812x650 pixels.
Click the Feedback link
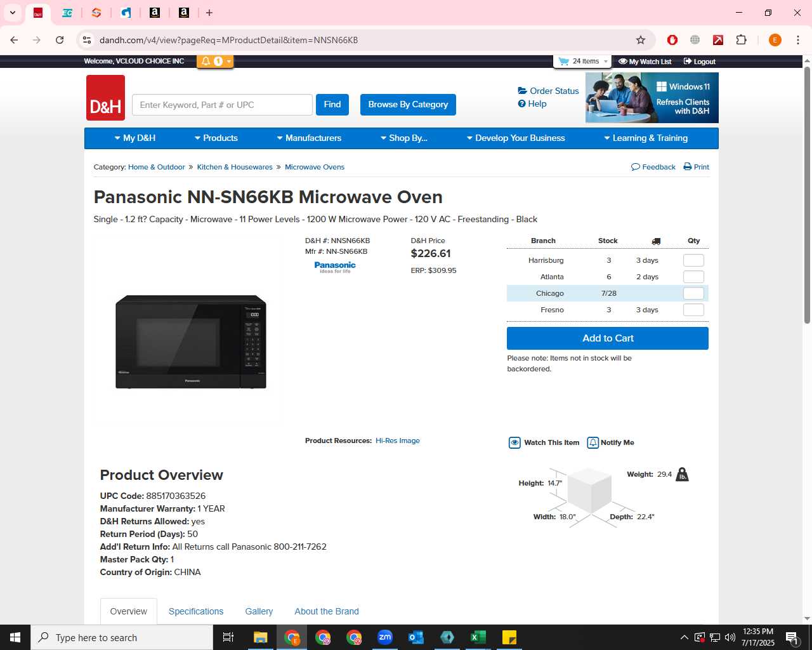coord(653,167)
